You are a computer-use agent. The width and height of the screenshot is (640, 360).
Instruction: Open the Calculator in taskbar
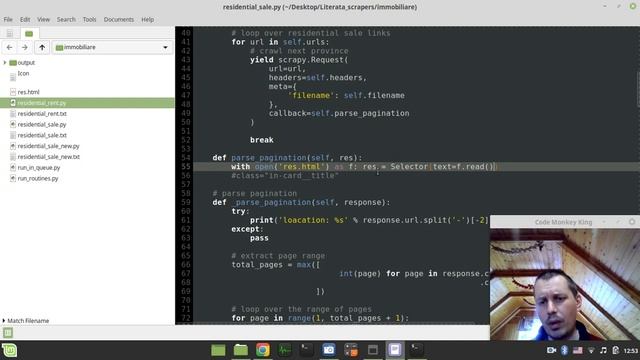(x=351, y=350)
